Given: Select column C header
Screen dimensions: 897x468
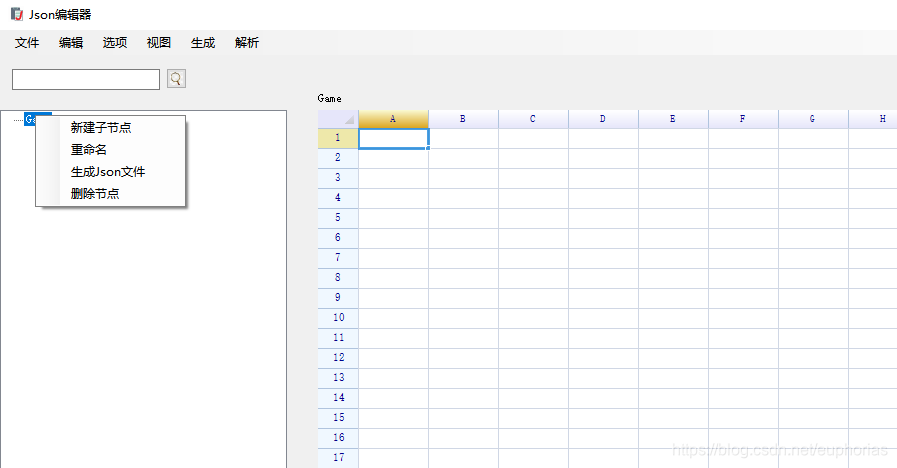Looking at the screenshot, I should tap(533, 119).
